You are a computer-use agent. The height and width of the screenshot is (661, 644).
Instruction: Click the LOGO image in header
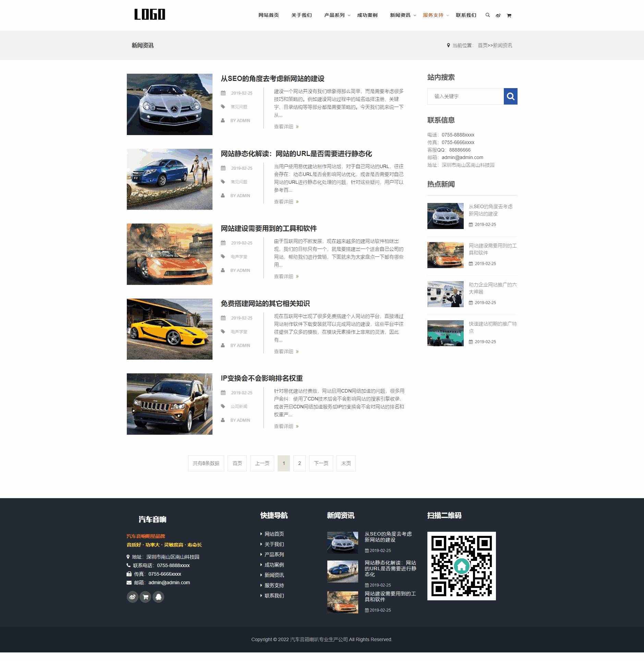click(x=150, y=14)
